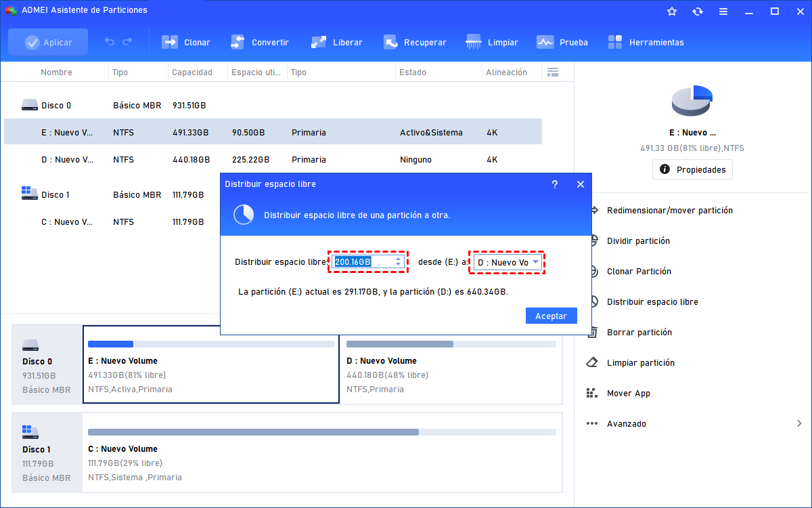Click the help question mark in the dialog
Image resolution: width=812 pixels, height=508 pixels.
tap(555, 184)
